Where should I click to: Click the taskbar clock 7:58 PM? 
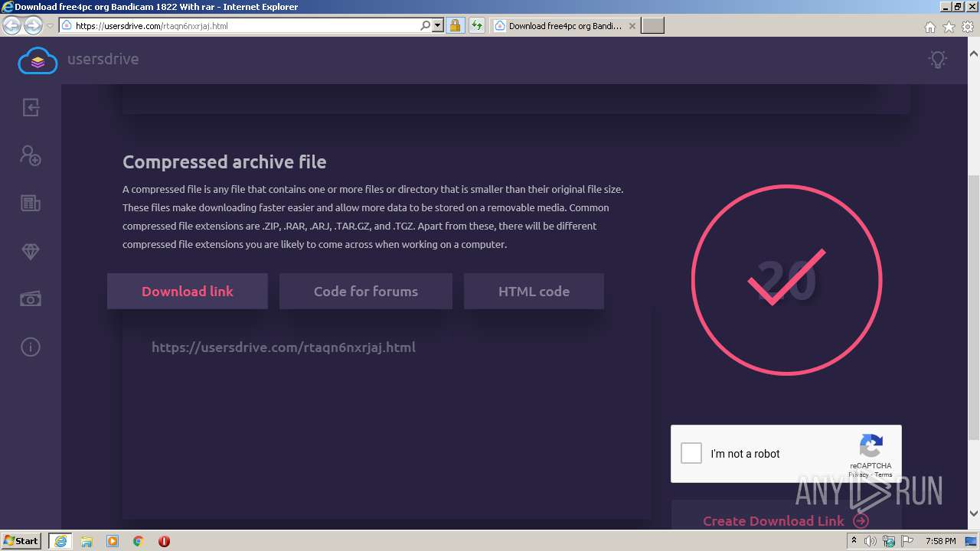click(x=940, y=541)
